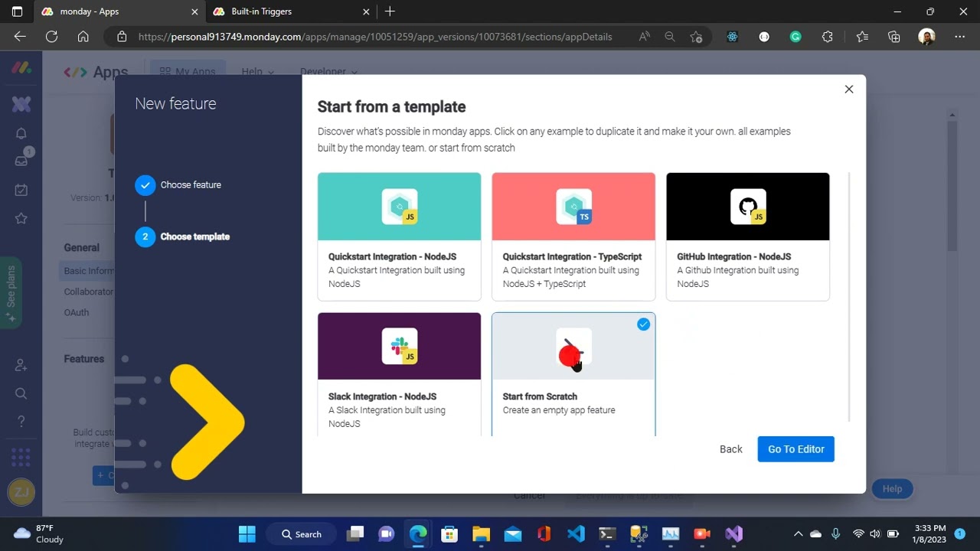Click the weather widget 87°F Cloudy
Image resolution: width=980 pixels, height=551 pixels.
(x=40, y=534)
